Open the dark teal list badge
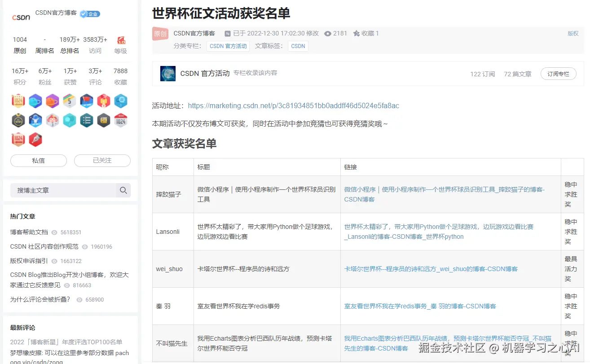The width and height of the screenshot is (590, 364). pos(87,120)
